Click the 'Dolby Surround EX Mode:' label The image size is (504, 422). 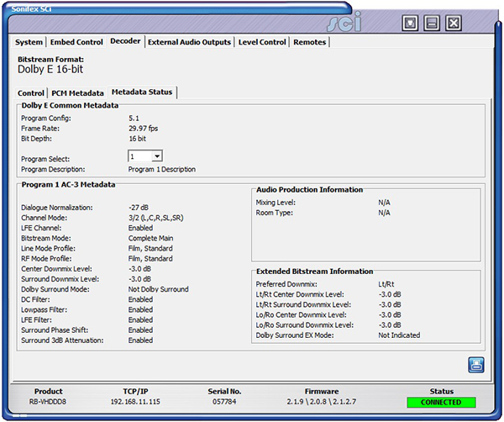pyautogui.click(x=295, y=335)
